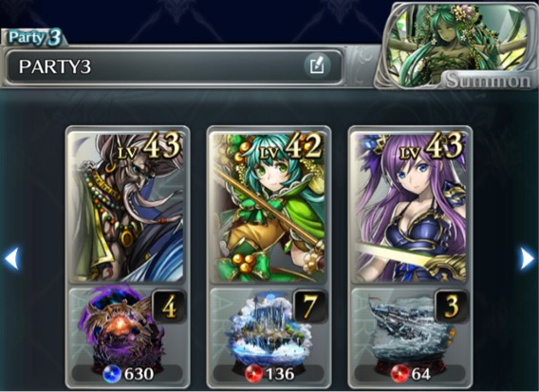Click the LV 42 level label
This screenshot has height=392, width=539.
pos(290,147)
